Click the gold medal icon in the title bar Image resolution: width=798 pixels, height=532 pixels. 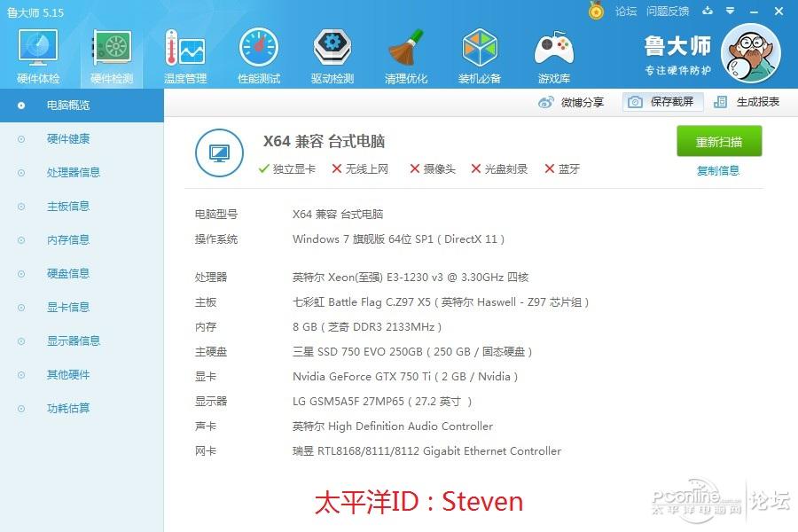(x=596, y=11)
